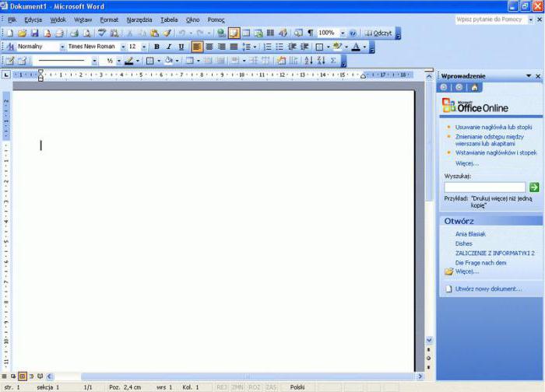Start the search with the green arrow
The height and width of the screenshot is (392, 545).
click(534, 187)
